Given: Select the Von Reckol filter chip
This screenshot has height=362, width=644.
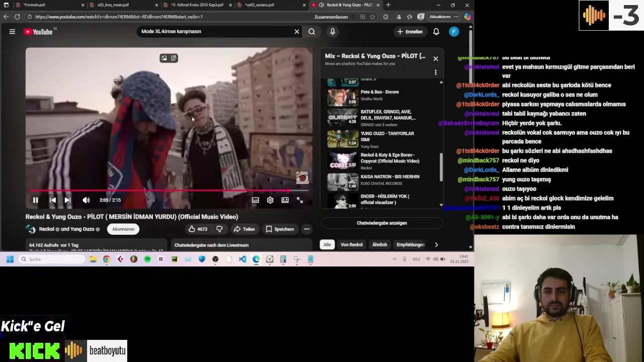Looking at the screenshot, I should (352, 245).
